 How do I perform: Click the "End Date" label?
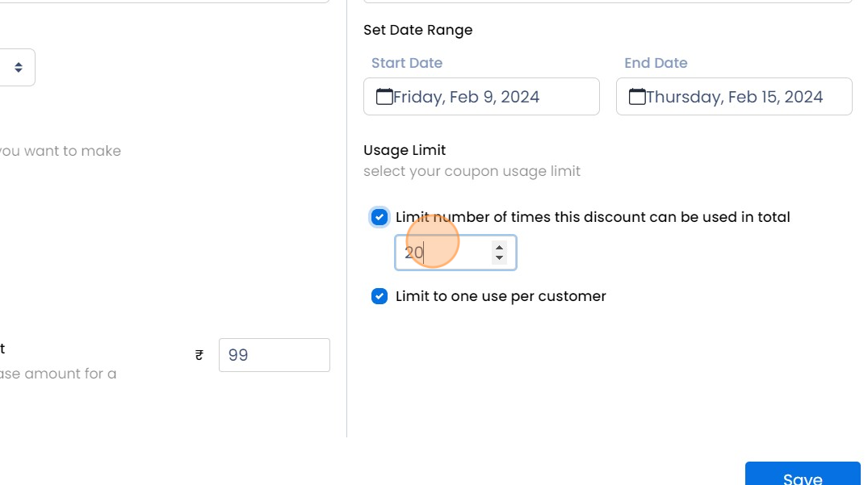tap(656, 63)
